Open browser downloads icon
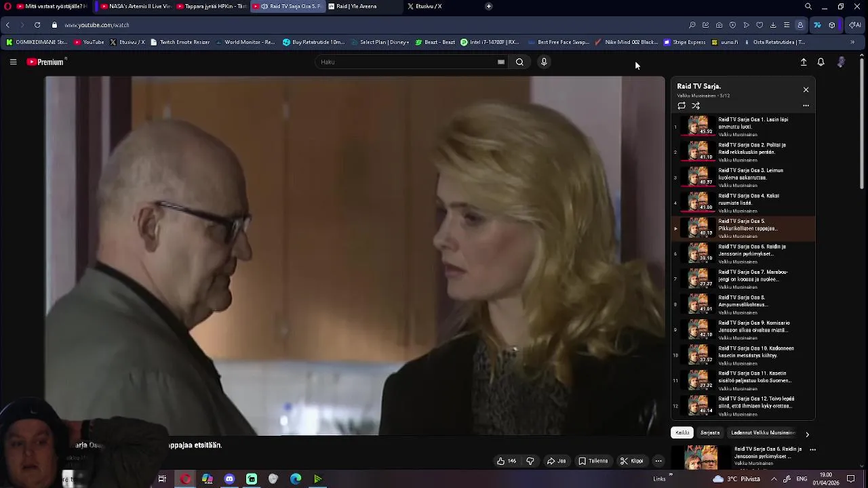Screen dimensions: 868x488 point(773,25)
